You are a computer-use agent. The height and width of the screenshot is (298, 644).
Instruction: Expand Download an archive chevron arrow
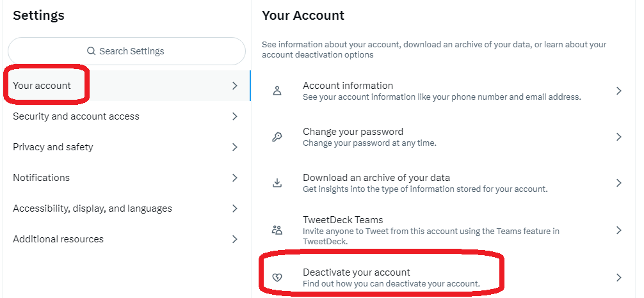[619, 183]
